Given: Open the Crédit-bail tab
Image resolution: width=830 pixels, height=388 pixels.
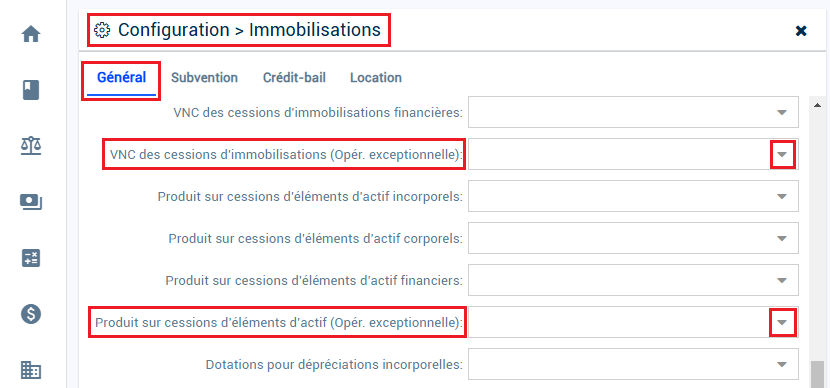Looking at the screenshot, I should (x=294, y=78).
